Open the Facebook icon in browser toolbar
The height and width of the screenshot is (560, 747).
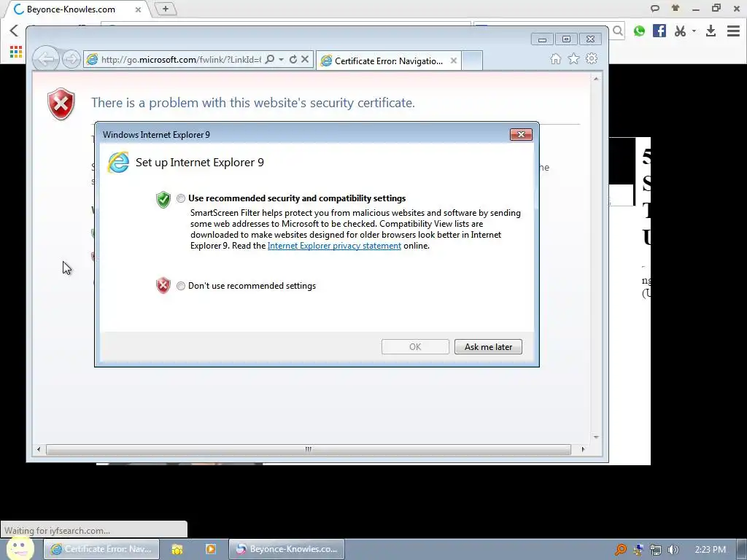click(659, 31)
